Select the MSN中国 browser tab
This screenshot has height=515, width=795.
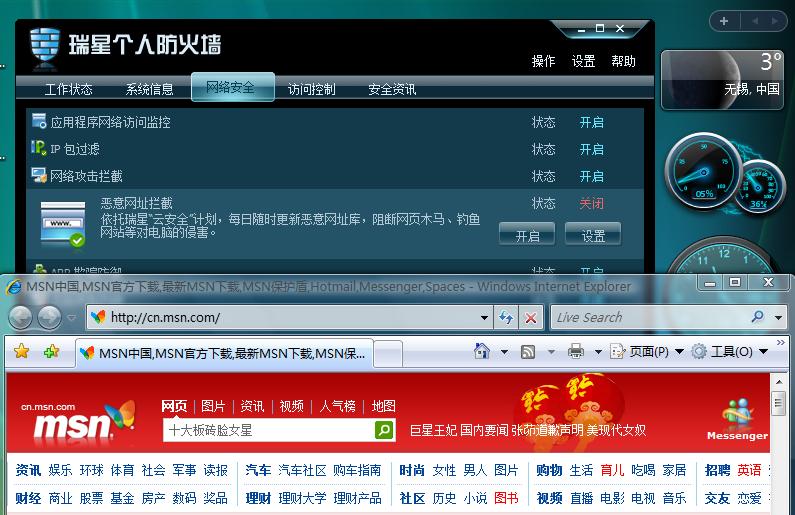click(x=225, y=353)
